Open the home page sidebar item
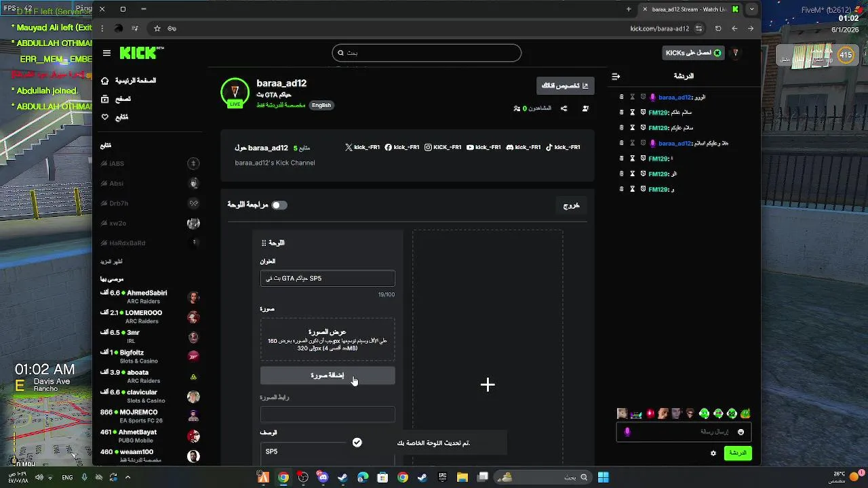Screen dimensions: 868x488 coord(129,81)
